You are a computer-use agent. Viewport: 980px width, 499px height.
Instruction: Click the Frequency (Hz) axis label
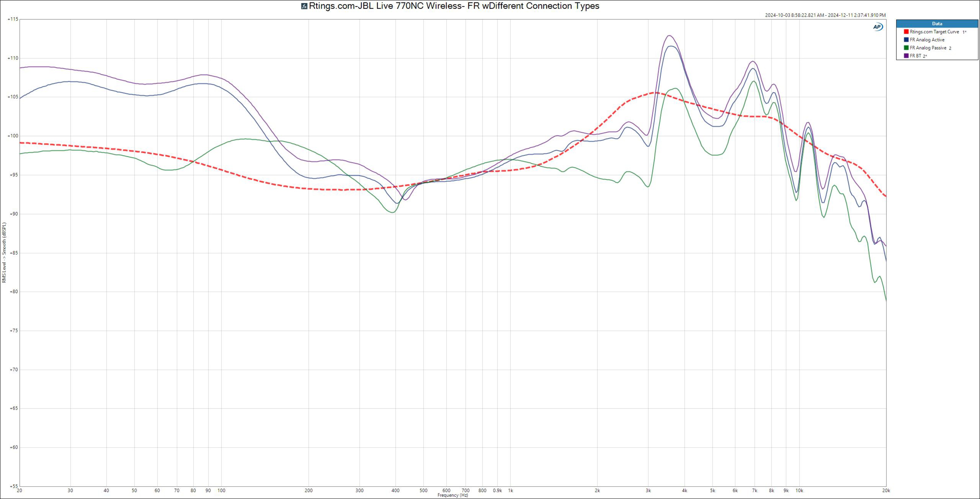453,496
